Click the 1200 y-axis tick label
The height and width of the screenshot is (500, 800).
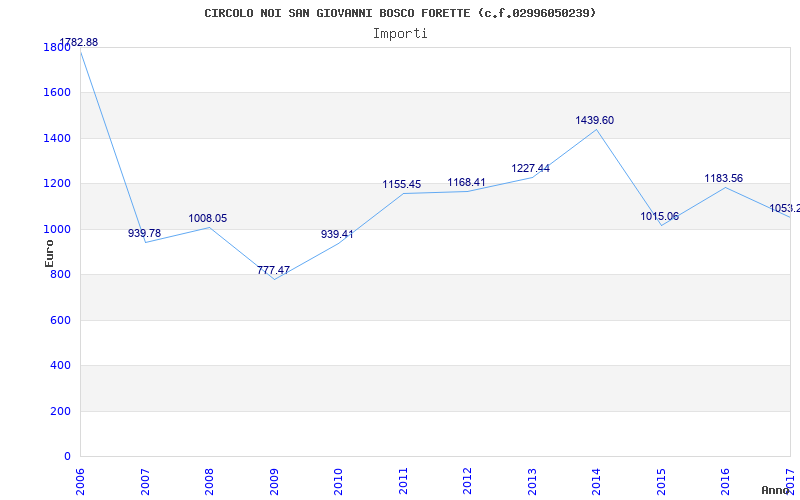57,184
